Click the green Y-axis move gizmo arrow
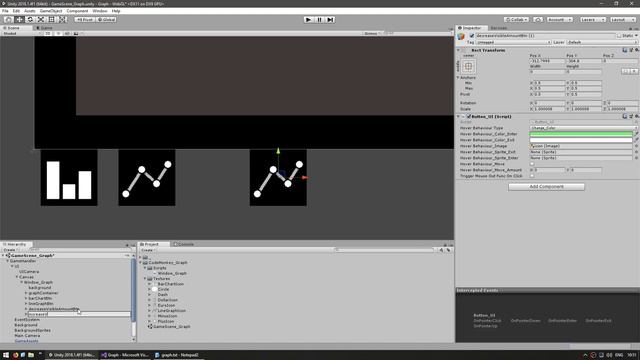The height and width of the screenshot is (360, 640). [278, 151]
